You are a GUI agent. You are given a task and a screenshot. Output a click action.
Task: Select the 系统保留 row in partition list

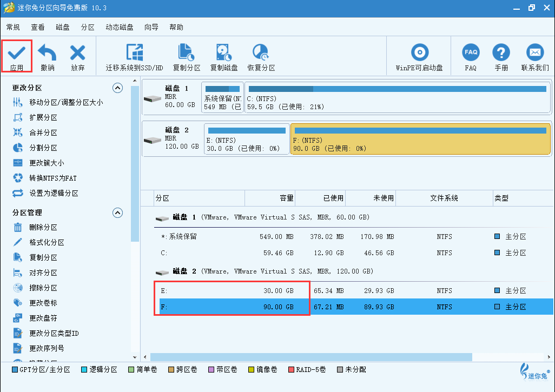pyautogui.click(x=354, y=237)
